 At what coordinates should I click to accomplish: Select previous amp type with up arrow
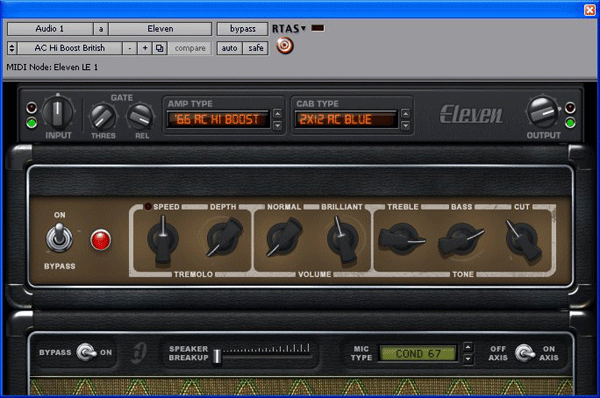(277, 114)
